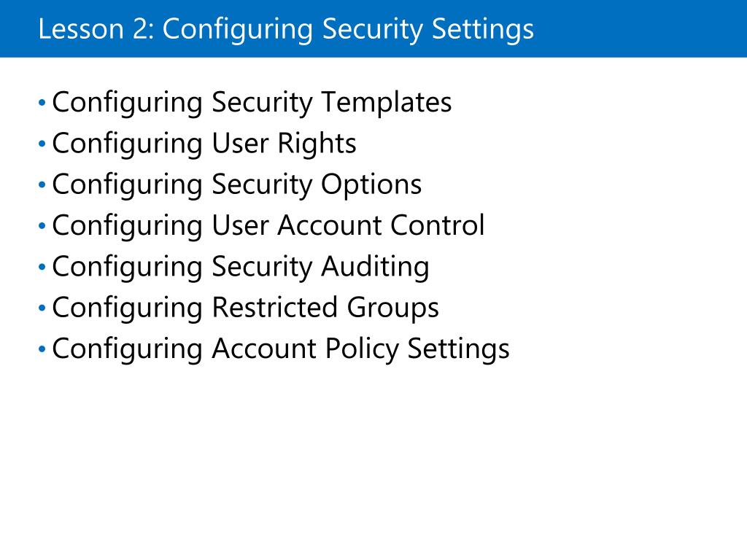Click the bullet dot before Security Auditing
The image size is (747, 560).
pyautogui.click(x=42, y=266)
